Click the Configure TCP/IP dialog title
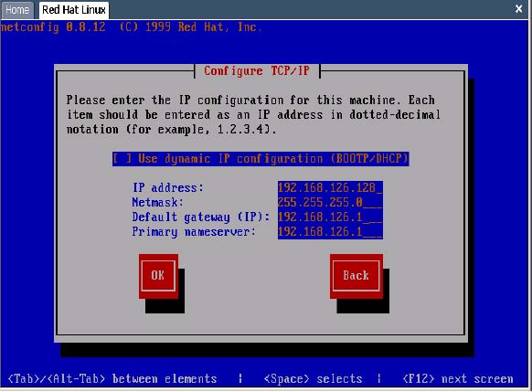 pos(257,71)
